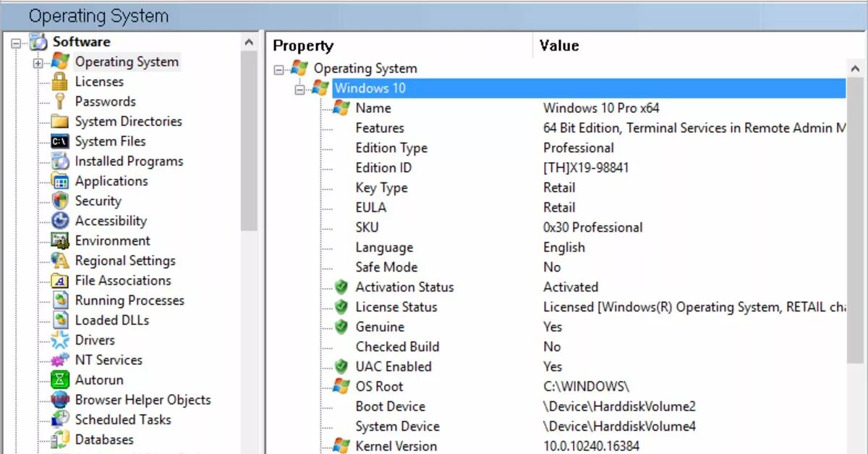
Task: Click the kernel version 10.0.10240.16384
Action: point(591,446)
